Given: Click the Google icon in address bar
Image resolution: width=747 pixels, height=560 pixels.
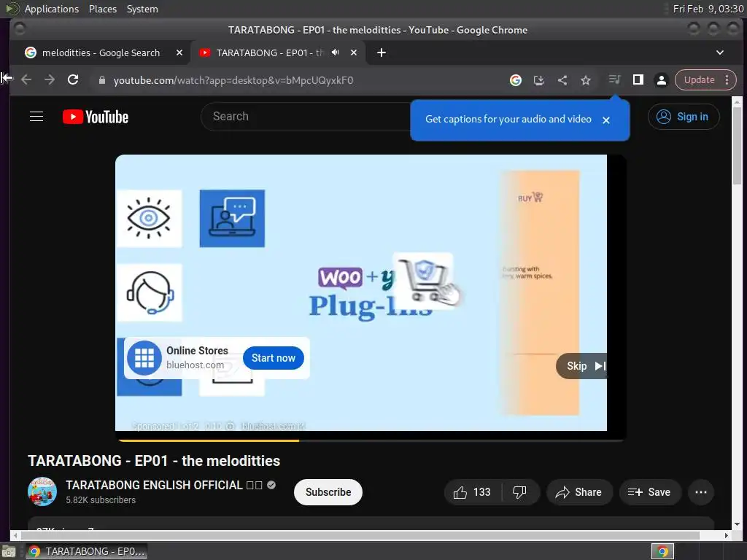Looking at the screenshot, I should [516, 80].
